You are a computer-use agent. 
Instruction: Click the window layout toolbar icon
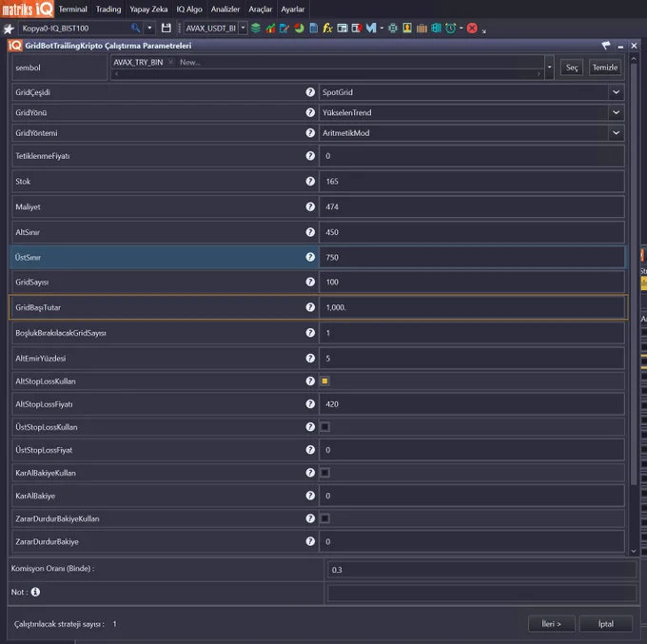click(x=343, y=28)
